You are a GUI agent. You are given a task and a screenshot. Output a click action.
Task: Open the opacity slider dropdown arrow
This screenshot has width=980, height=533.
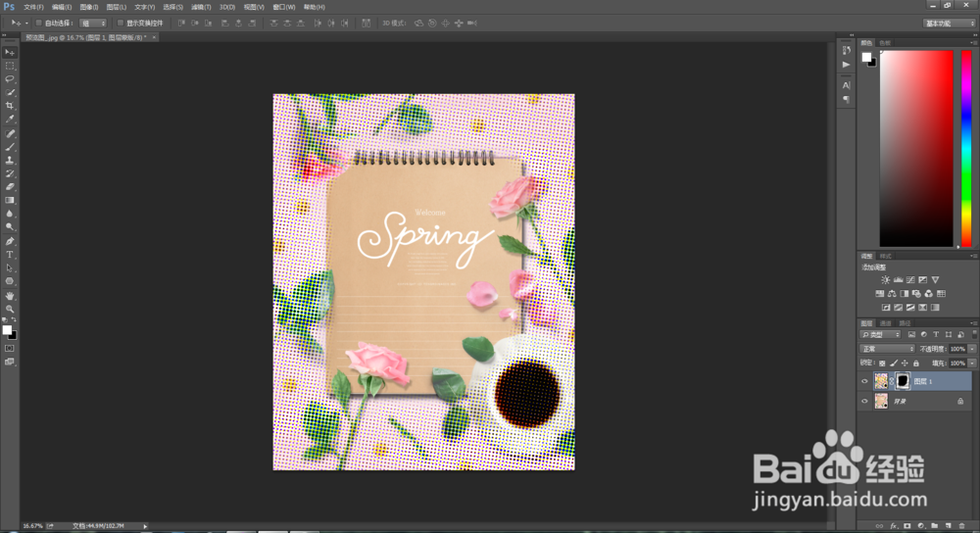(972, 349)
